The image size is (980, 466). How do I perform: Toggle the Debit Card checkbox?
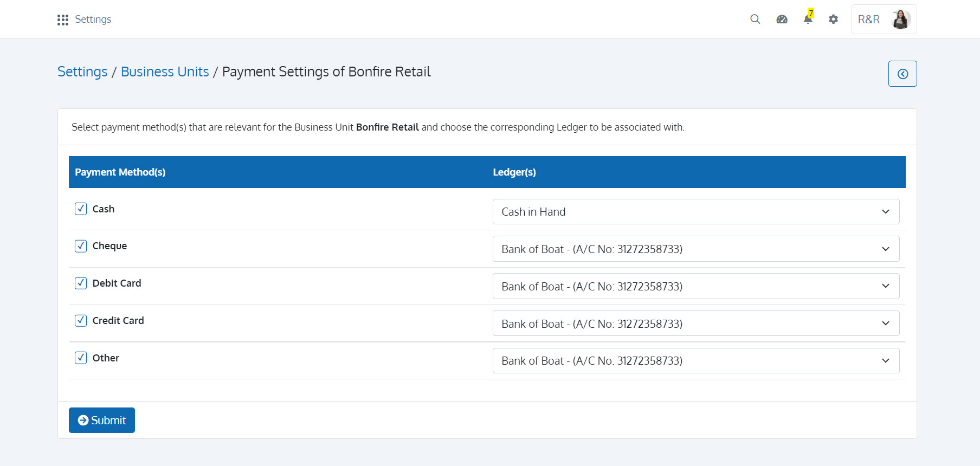coord(81,283)
